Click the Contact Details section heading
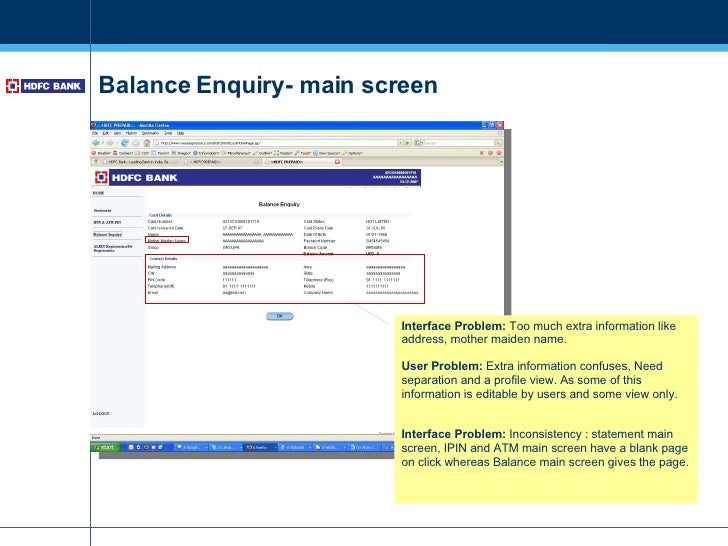Screen dimensions: 728x546 (163, 259)
